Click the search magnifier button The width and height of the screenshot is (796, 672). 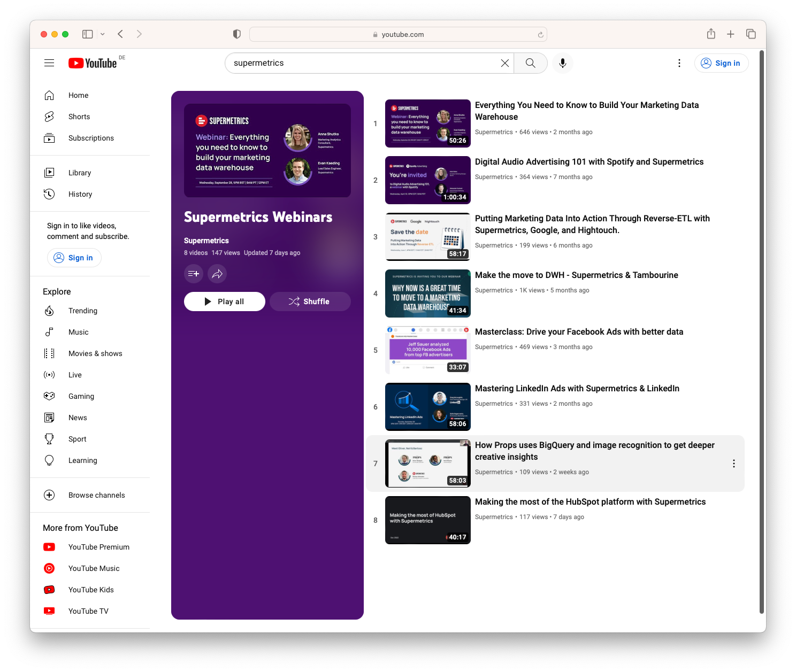pos(530,63)
